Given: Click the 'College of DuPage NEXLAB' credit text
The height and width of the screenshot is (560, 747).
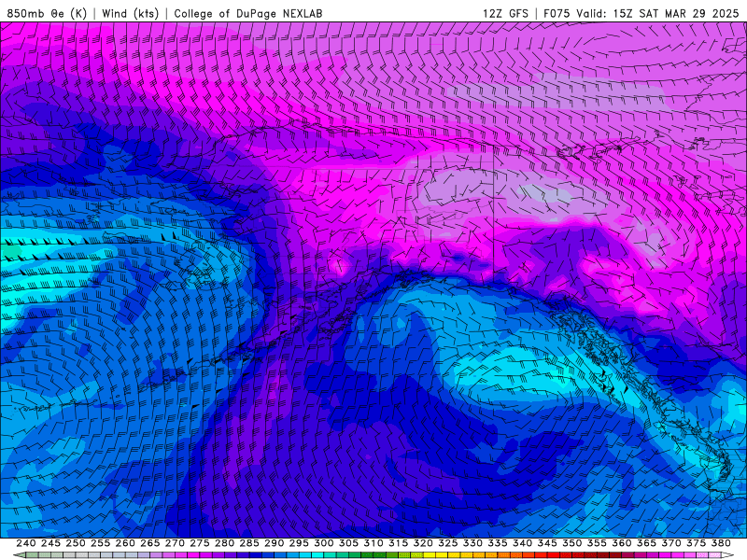Looking at the screenshot, I should pos(248,13).
